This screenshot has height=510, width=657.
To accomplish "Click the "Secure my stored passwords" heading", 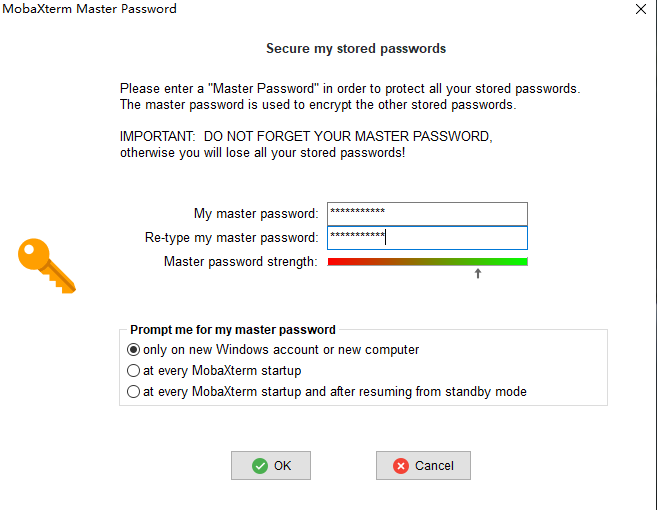I will (356, 48).
